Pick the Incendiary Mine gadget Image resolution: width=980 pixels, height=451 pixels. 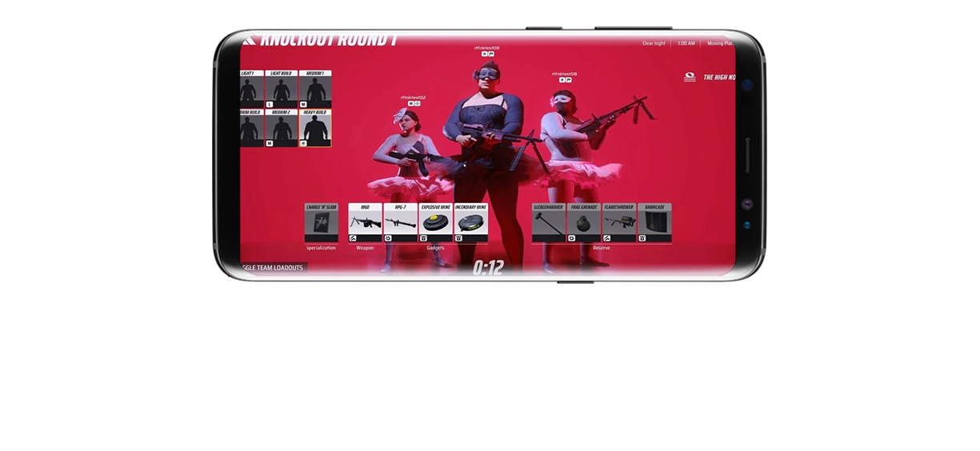pos(470,223)
